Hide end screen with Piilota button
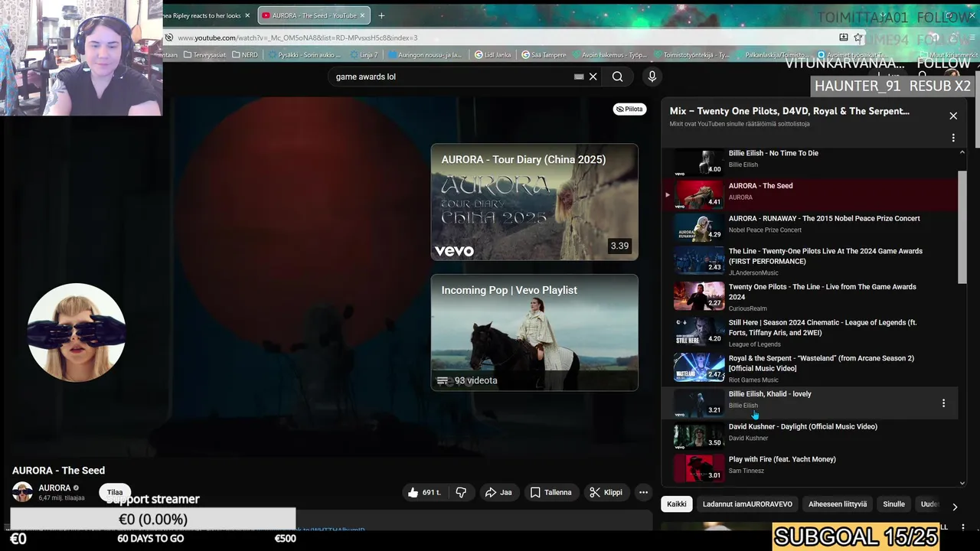980x551 pixels. (x=629, y=109)
